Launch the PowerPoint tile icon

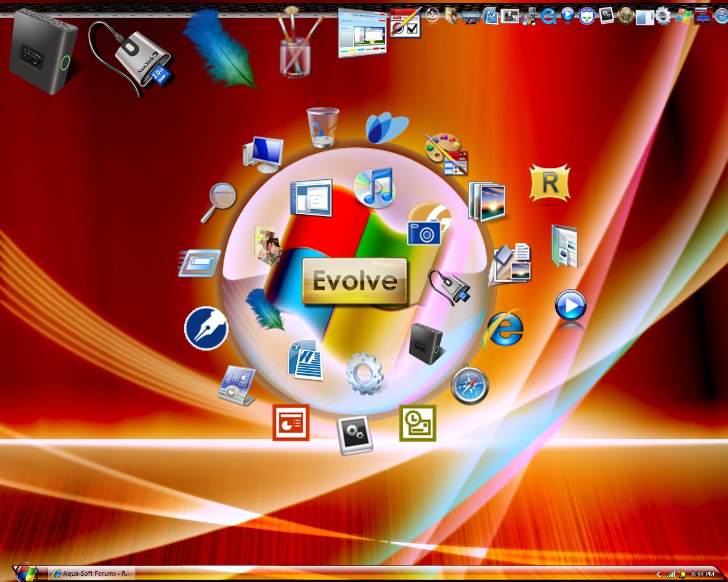(291, 422)
